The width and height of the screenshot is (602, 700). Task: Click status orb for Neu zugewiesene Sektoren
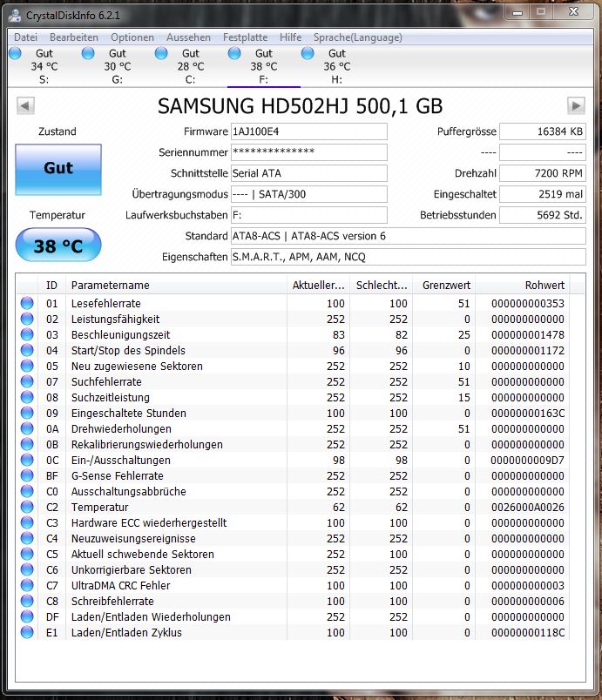pyautogui.click(x=27, y=366)
